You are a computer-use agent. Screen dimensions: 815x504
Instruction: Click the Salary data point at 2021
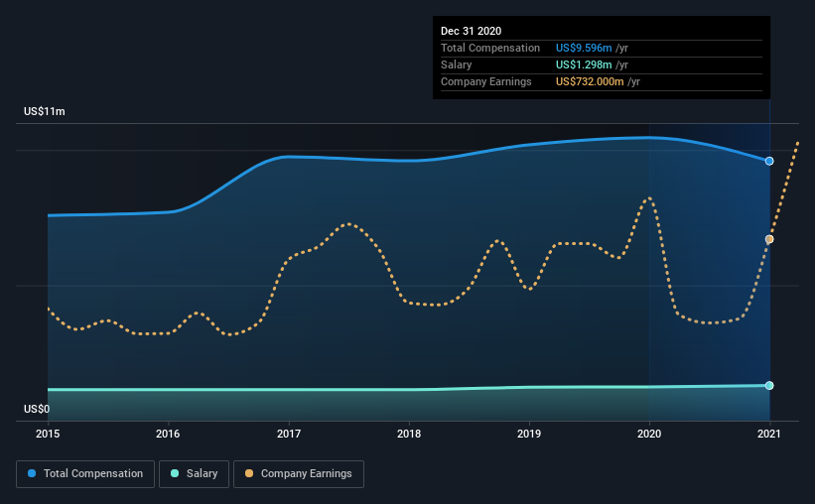pyautogui.click(x=769, y=386)
